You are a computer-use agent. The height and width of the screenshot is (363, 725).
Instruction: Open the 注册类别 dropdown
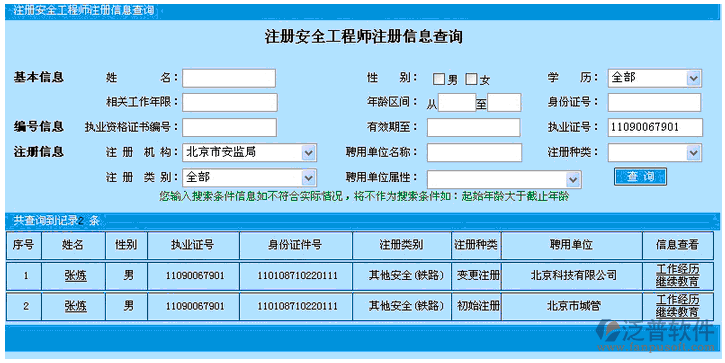250,178
